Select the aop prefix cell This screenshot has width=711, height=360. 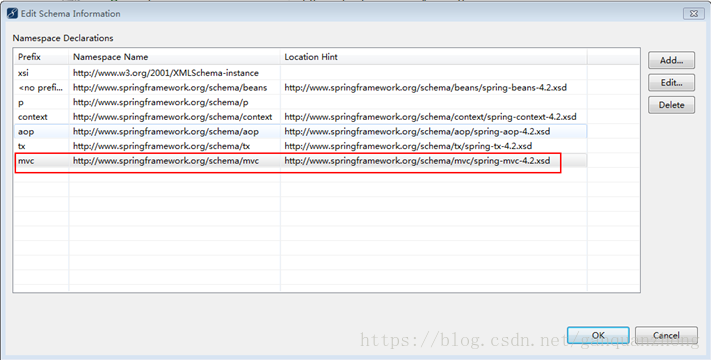click(26, 131)
